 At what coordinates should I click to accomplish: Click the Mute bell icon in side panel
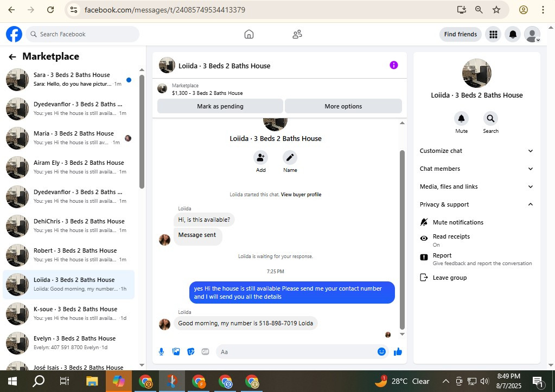461,119
